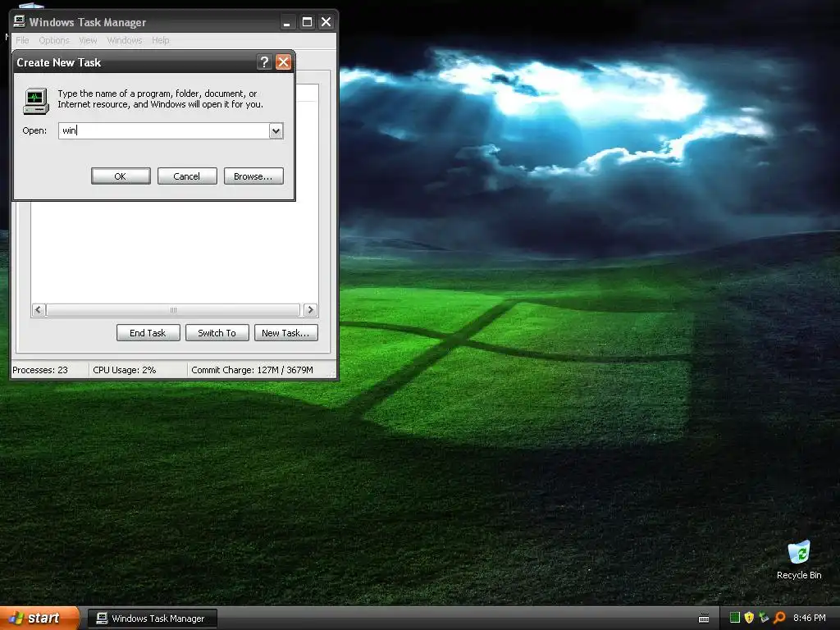Click the horizontal scrollbar thumb

173,309
